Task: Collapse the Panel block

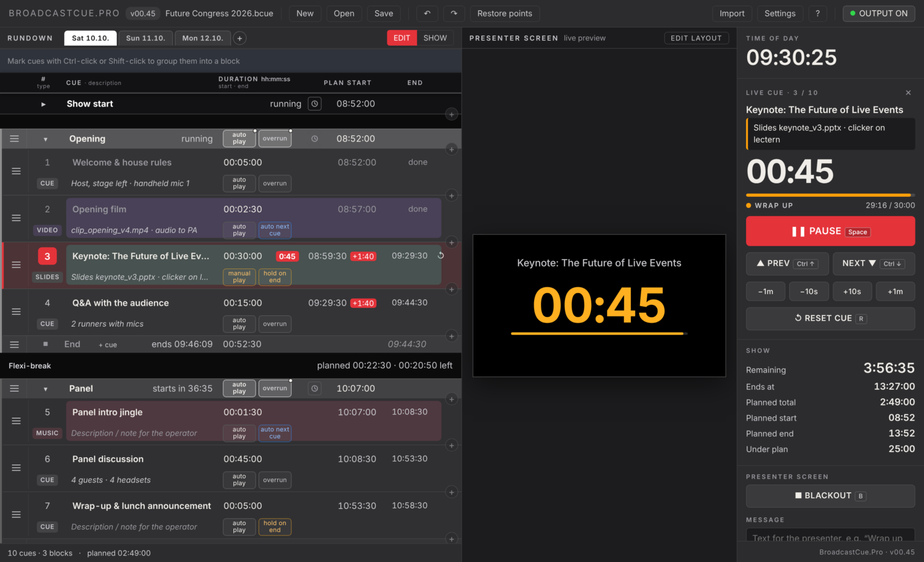Action: pos(46,389)
